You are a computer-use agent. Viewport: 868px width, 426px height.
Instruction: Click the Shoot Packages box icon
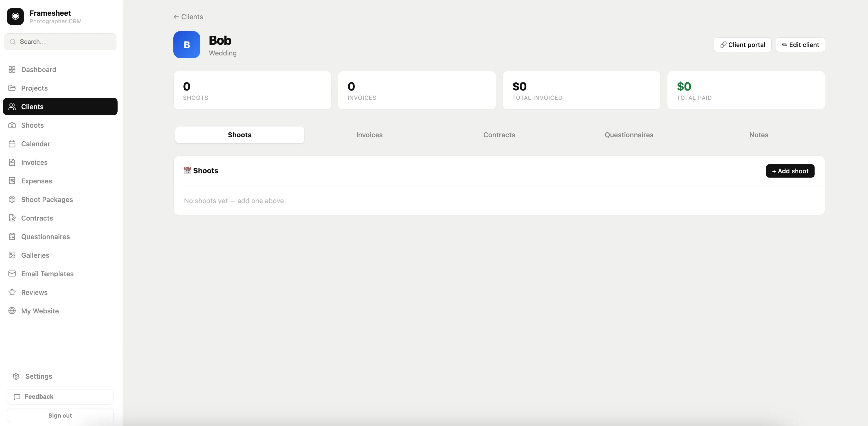coord(12,199)
